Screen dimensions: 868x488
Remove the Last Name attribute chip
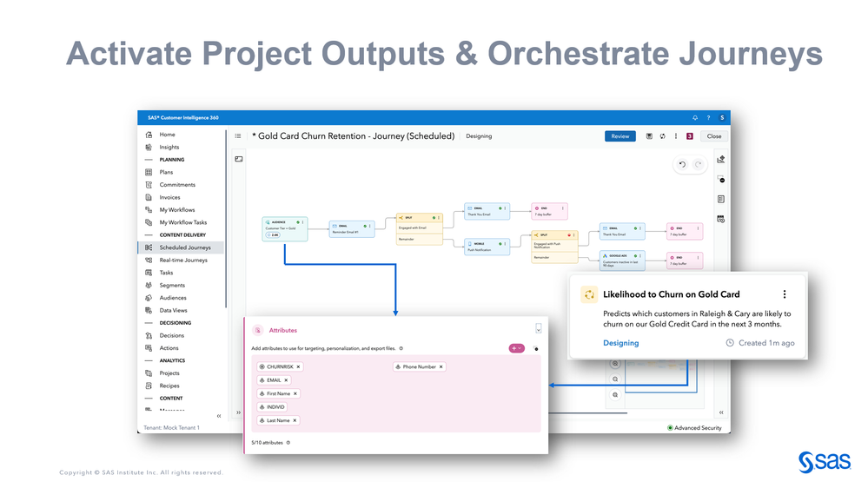click(295, 420)
